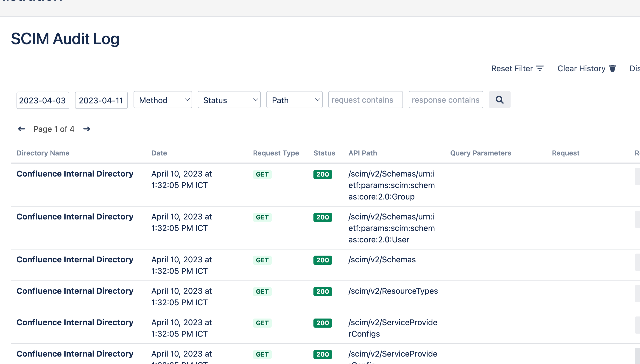Focus the request contains text field
Screen dimensions: 640x364
pos(365,100)
